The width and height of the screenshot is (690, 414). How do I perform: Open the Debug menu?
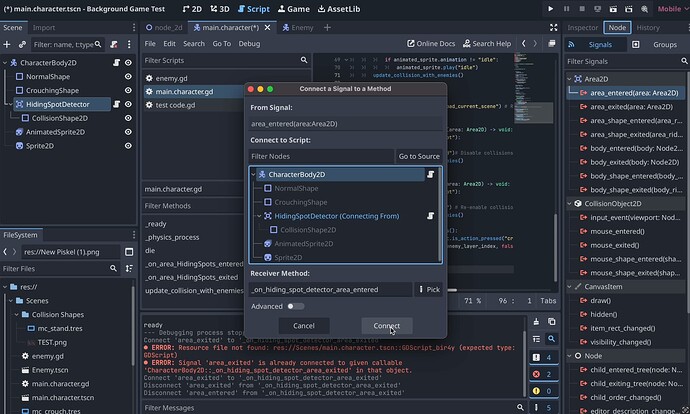point(249,44)
